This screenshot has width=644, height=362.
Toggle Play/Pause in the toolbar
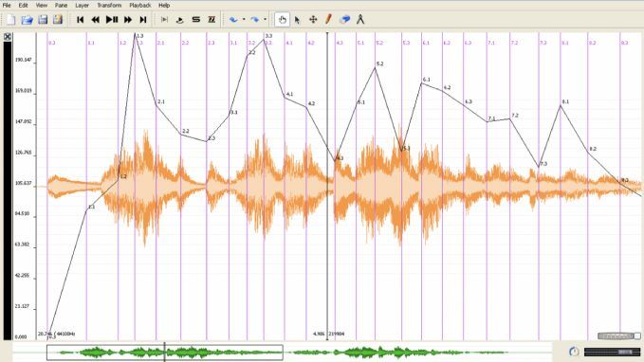coord(112,19)
